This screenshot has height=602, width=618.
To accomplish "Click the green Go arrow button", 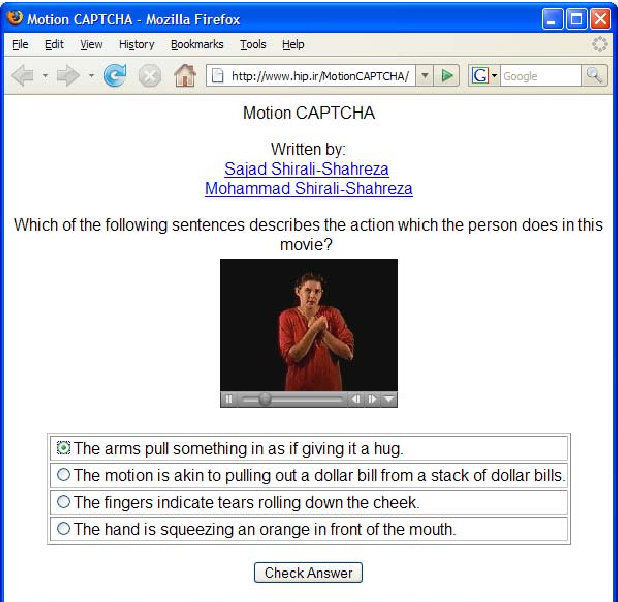I will point(447,75).
